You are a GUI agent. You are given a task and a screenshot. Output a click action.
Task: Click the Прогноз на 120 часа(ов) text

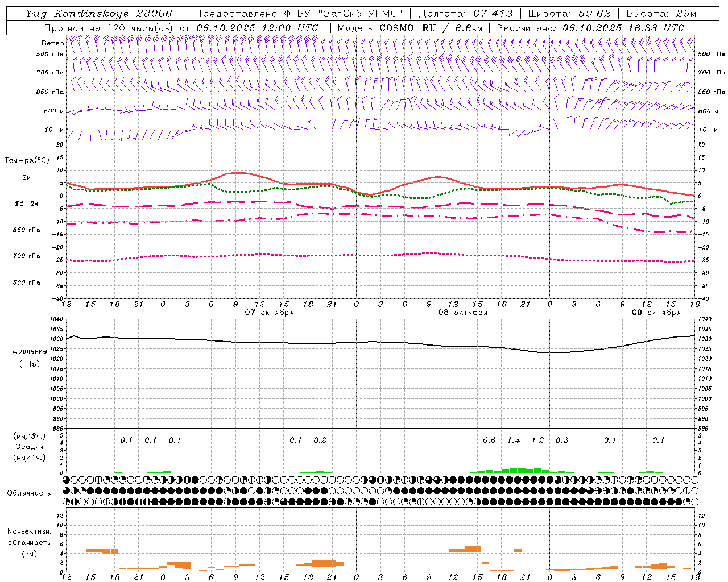click(109, 27)
